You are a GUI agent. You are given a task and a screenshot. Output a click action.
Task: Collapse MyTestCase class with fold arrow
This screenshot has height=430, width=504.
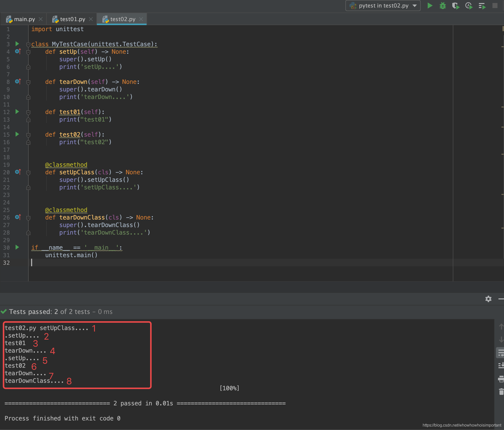[28, 44]
